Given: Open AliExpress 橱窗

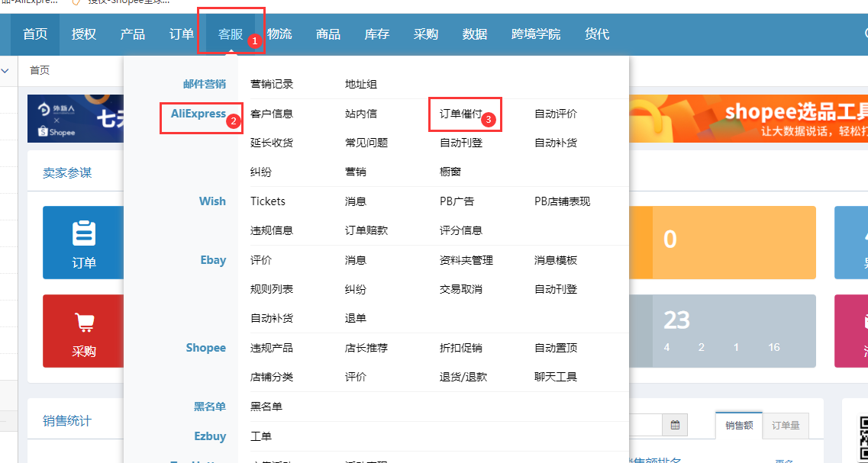Looking at the screenshot, I should tap(450, 172).
